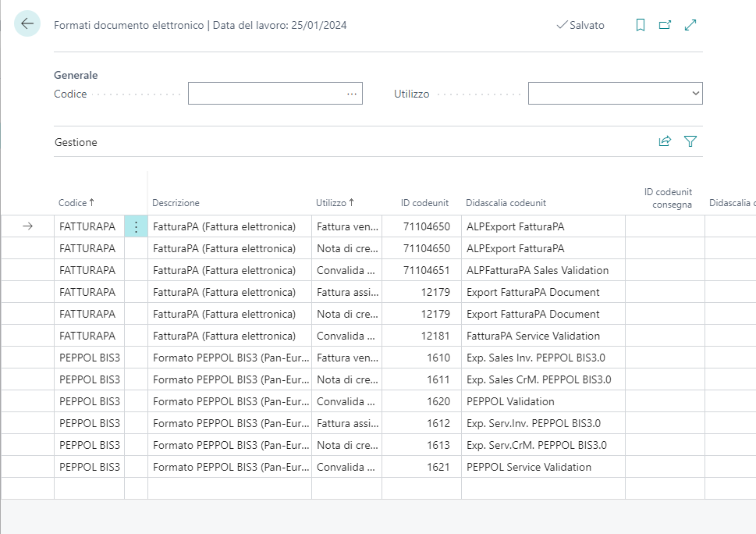
Task: Open the Utilizzo dropdown
Action: (615, 94)
